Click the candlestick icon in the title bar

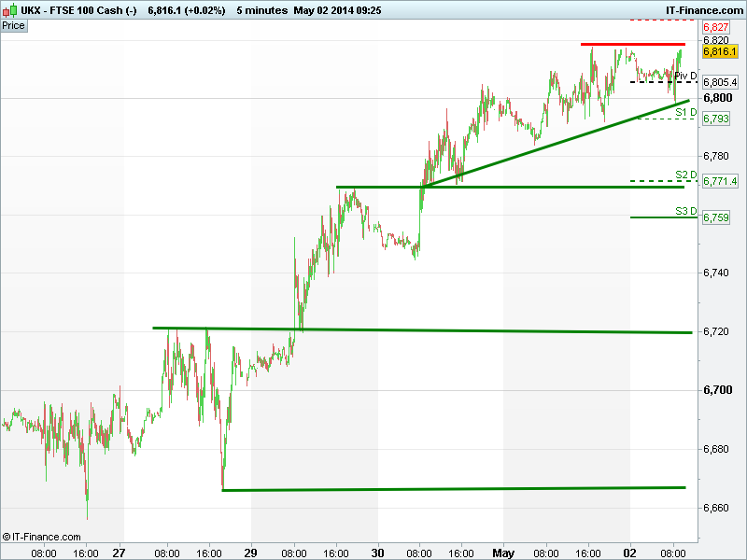9,10
